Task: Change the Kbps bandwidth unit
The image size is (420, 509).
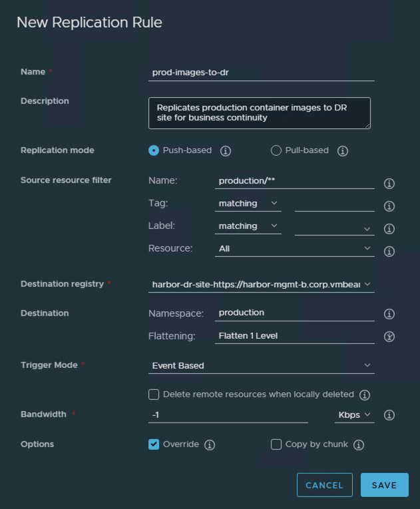Action: [355, 415]
